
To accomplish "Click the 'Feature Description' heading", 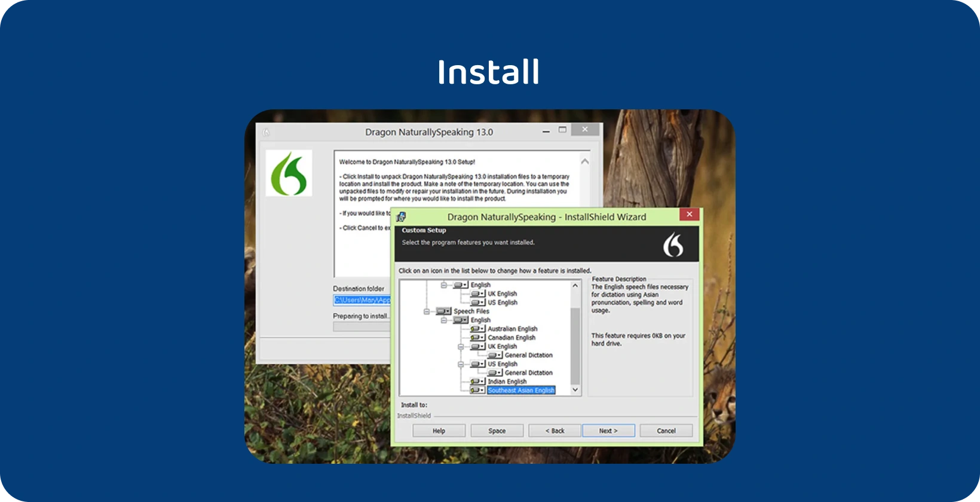I will (x=619, y=279).
